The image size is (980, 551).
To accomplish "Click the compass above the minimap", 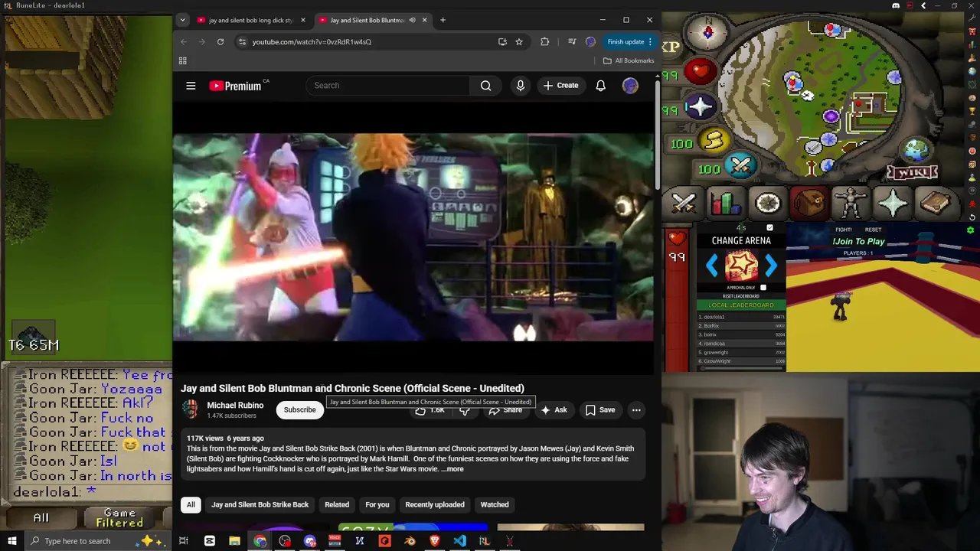I will 708,31.
